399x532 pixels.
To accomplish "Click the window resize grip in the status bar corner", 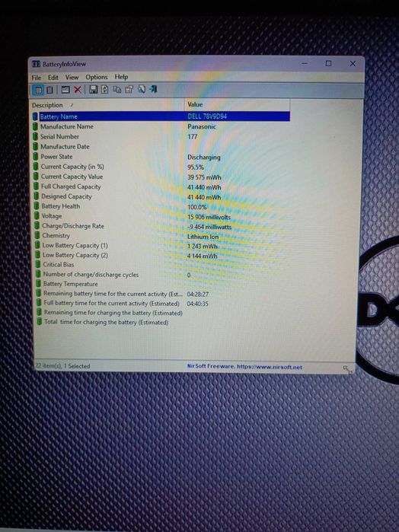I will [x=347, y=369].
